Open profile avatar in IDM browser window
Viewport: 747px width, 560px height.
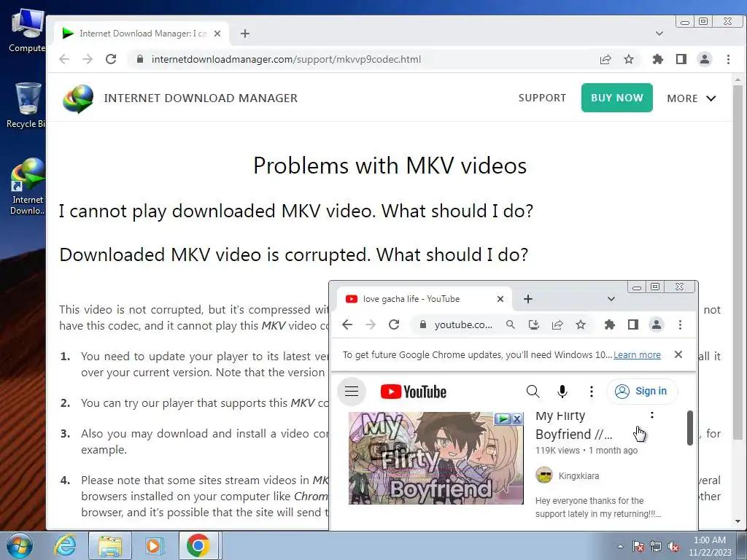point(705,59)
